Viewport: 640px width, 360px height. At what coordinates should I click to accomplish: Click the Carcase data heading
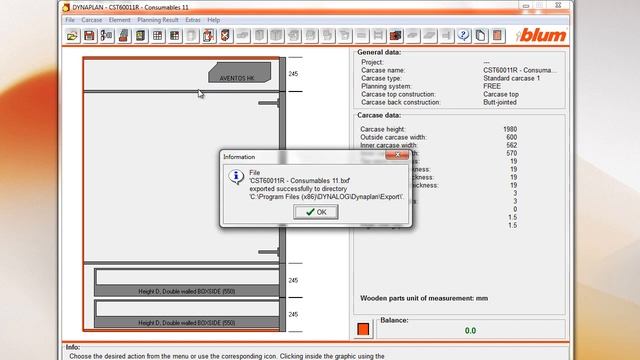379,116
